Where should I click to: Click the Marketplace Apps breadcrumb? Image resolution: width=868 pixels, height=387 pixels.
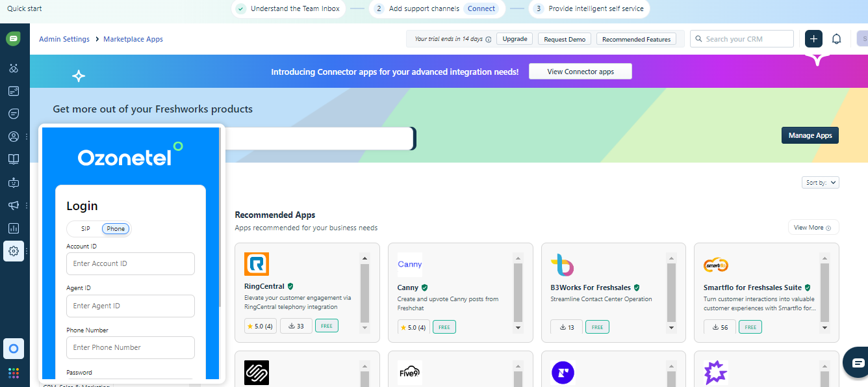(133, 39)
